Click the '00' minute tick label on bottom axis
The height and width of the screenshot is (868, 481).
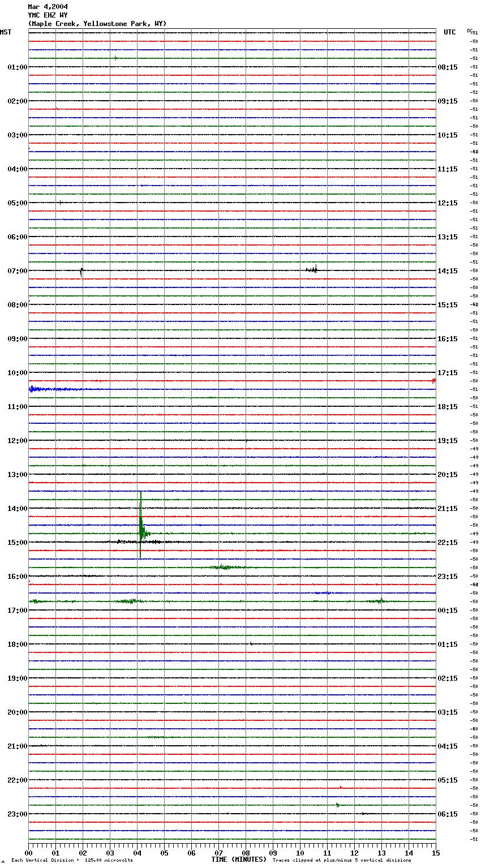click(x=28, y=853)
